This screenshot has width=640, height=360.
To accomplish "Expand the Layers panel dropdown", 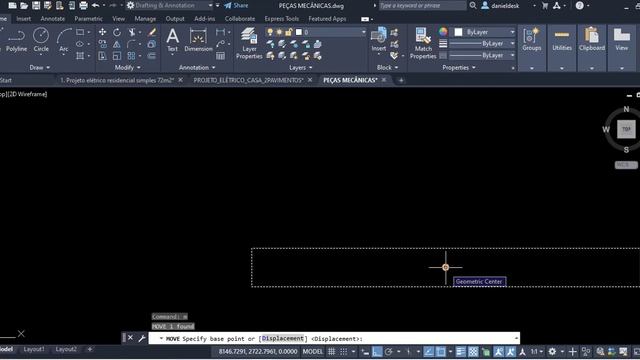I will [x=301, y=67].
